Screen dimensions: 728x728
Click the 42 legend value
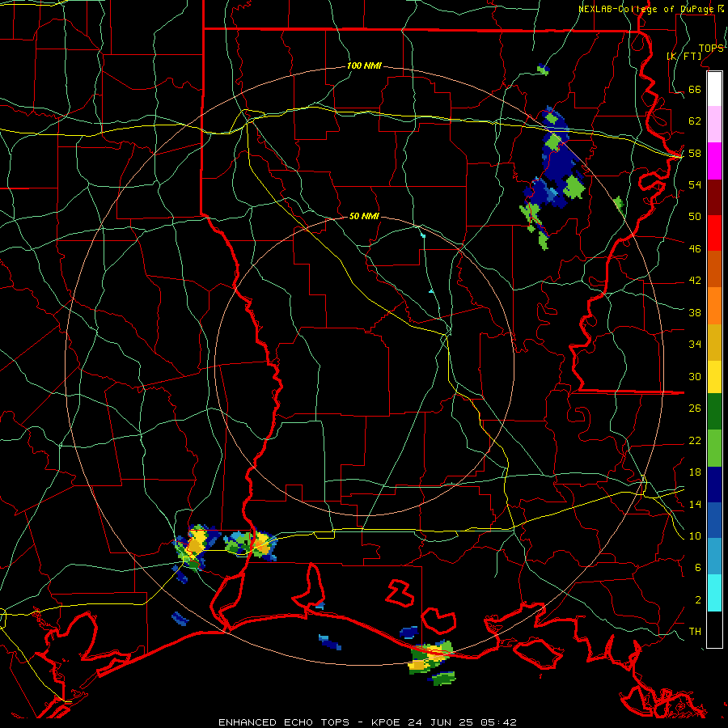695,281
